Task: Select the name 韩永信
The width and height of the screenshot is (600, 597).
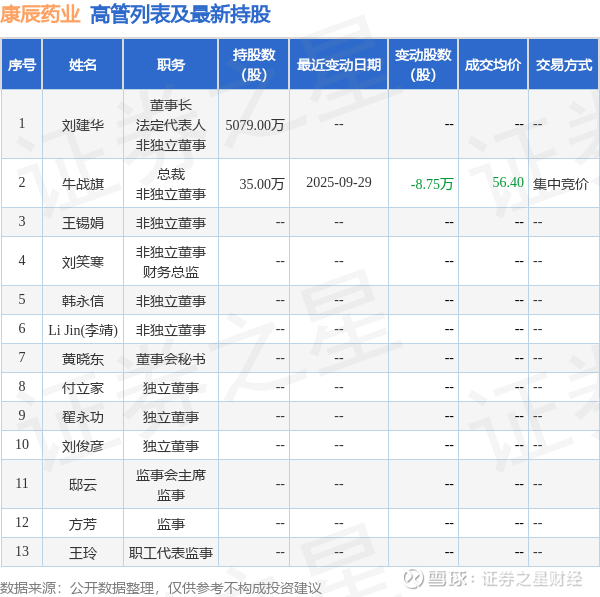Action: [83, 301]
